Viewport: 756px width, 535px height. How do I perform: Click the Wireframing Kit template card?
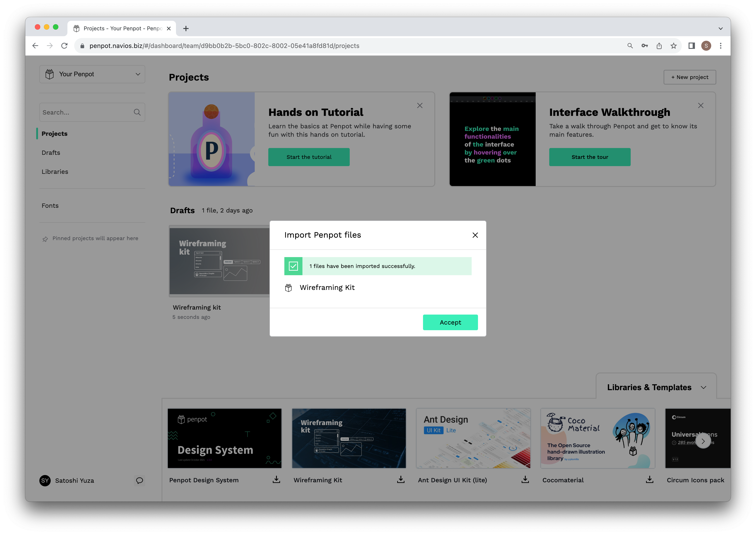349,438
